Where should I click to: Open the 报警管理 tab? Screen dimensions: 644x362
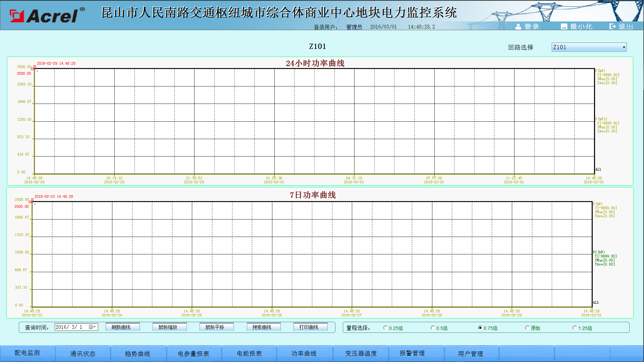412,353
